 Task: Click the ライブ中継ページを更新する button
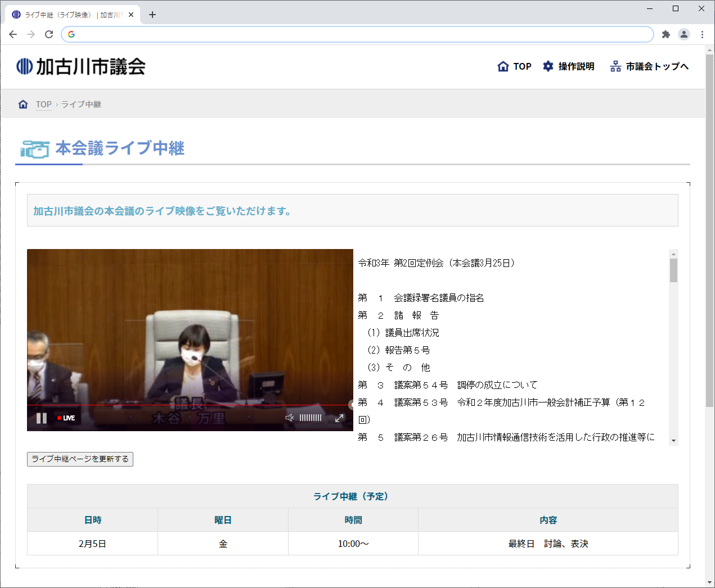click(80, 459)
